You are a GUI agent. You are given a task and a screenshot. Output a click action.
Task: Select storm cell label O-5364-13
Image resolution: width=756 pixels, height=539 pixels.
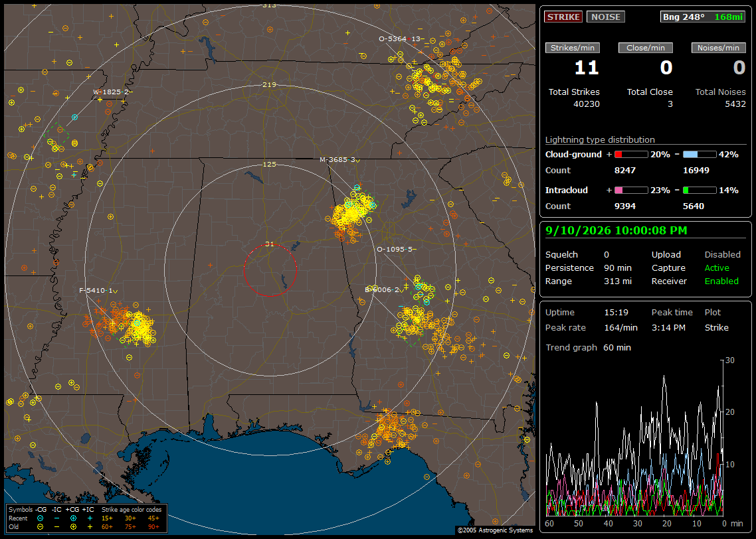[x=400, y=38]
